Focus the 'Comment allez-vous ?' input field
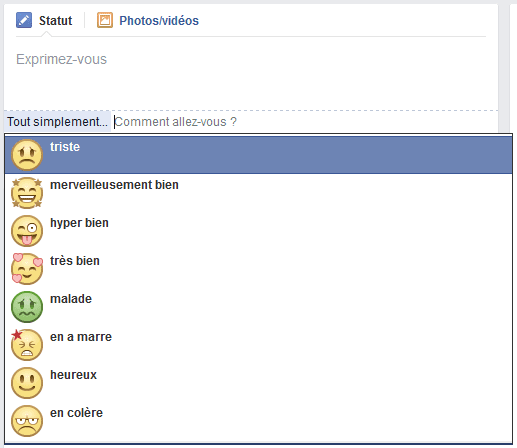The width and height of the screenshot is (517, 448). 305,122
